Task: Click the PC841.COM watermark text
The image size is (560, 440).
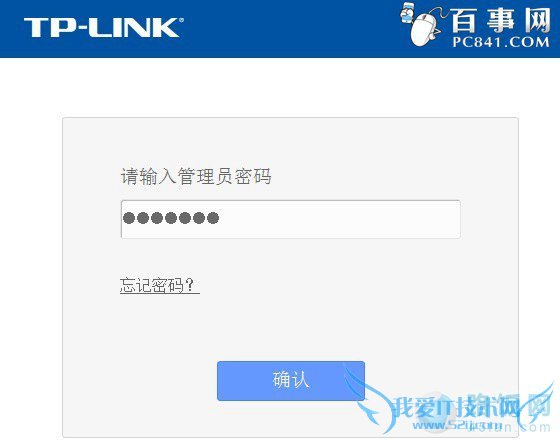Action: 501,42
